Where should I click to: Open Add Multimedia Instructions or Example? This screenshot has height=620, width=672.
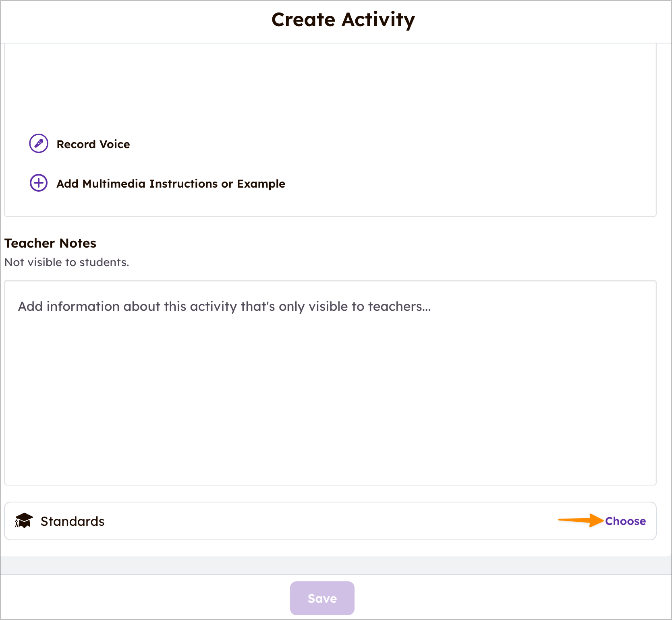point(170,184)
